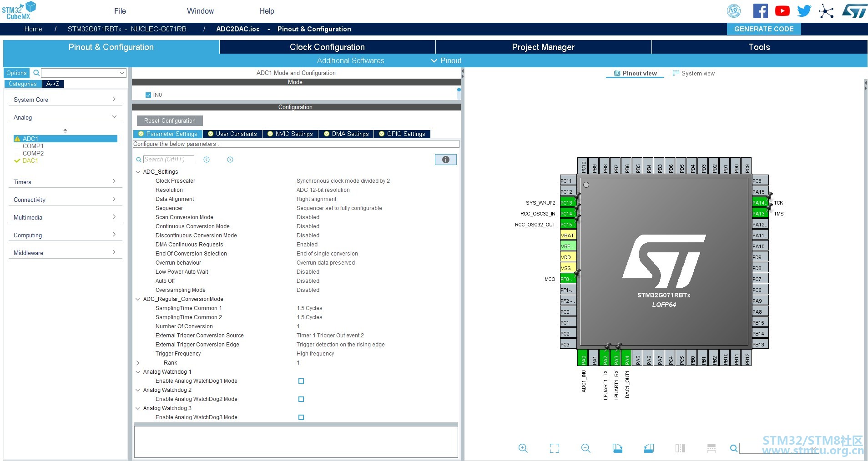Zoom in on the chip pinout
The width and height of the screenshot is (868, 461).
coord(523,448)
